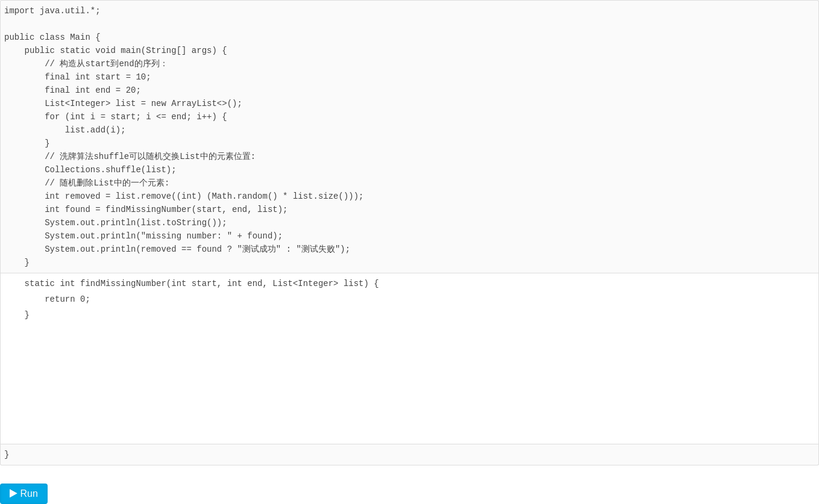Click the 'List<Integer> list = new ArrayList' line
Screen dimensions: 819x504
pos(143,104)
